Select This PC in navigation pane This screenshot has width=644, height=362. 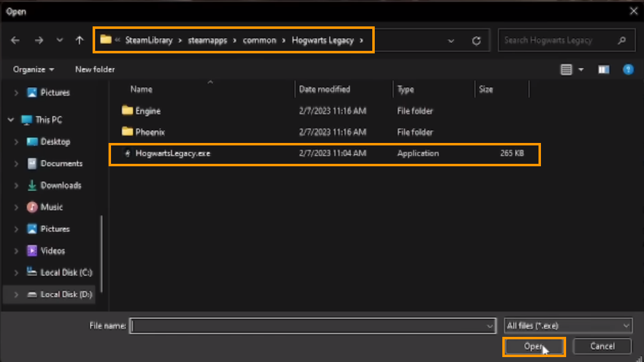click(x=48, y=120)
